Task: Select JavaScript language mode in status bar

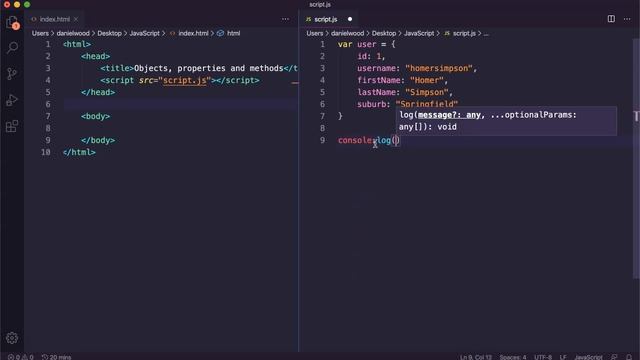Action: (x=588, y=357)
